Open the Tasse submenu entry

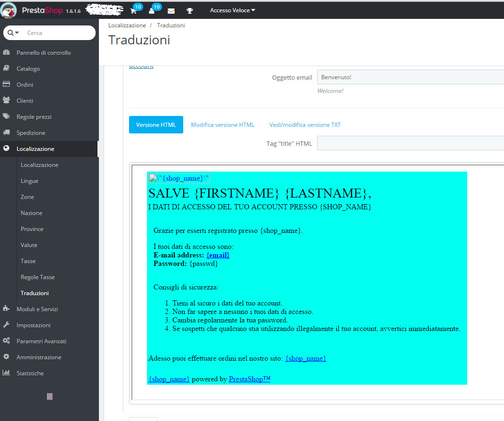(28, 261)
